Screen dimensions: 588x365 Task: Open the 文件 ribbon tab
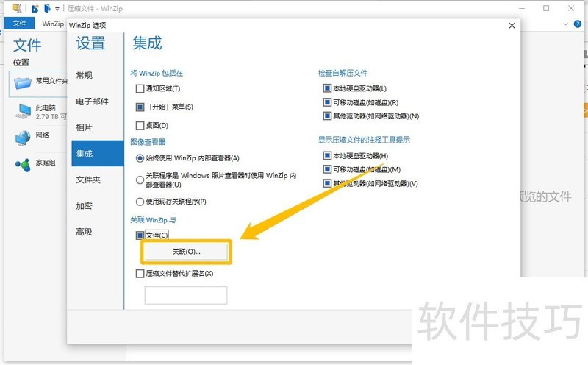20,24
